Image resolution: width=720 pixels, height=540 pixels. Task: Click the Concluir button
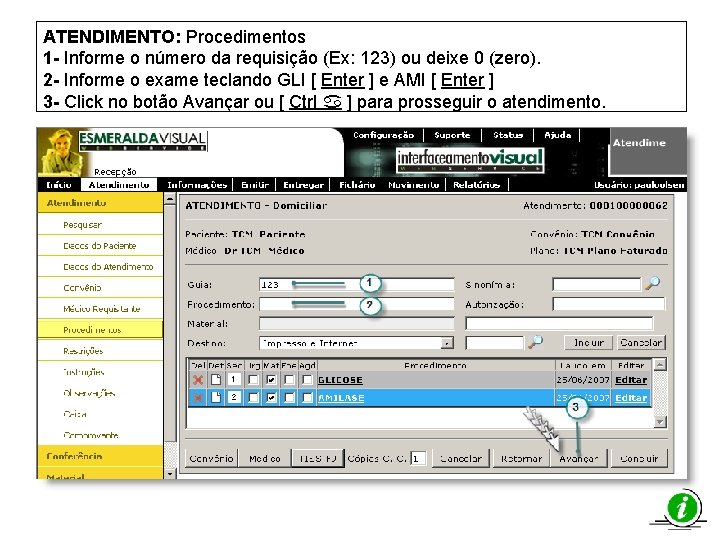639,458
